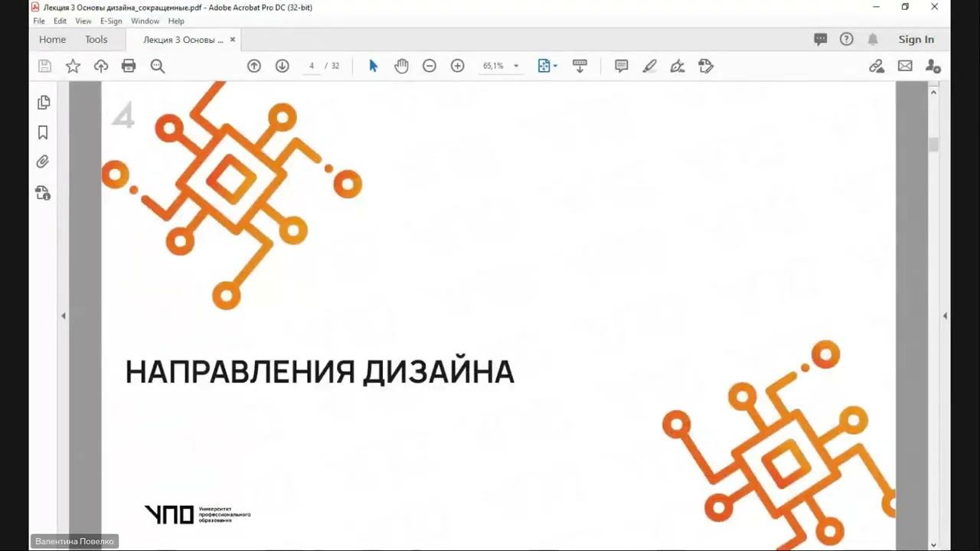Choose the Selection arrow tool

[x=374, y=66]
